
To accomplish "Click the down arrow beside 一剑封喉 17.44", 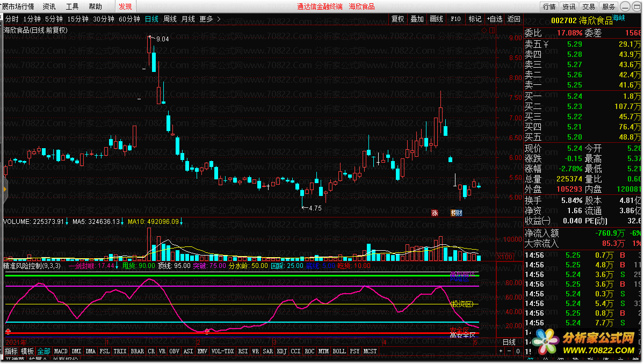I will coord(117,266).
